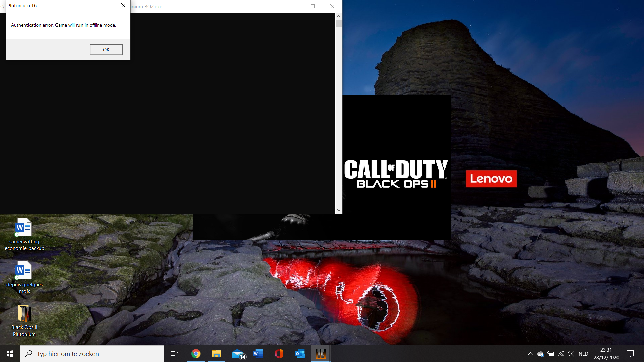644x362 pixels.
Task: Close the Plutonium T6 error dialog
Action: pos(123,6)
